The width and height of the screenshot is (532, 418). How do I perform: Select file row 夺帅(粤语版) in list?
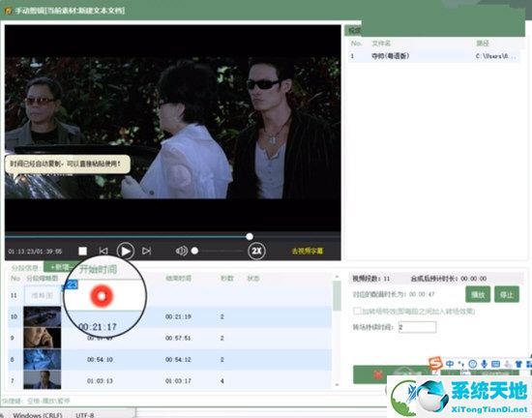coord(434,56)
